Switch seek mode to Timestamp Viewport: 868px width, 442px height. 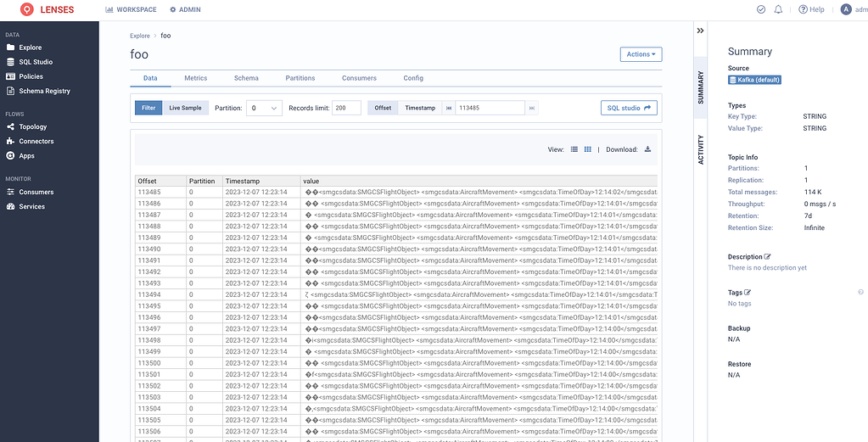pos(420,108)
